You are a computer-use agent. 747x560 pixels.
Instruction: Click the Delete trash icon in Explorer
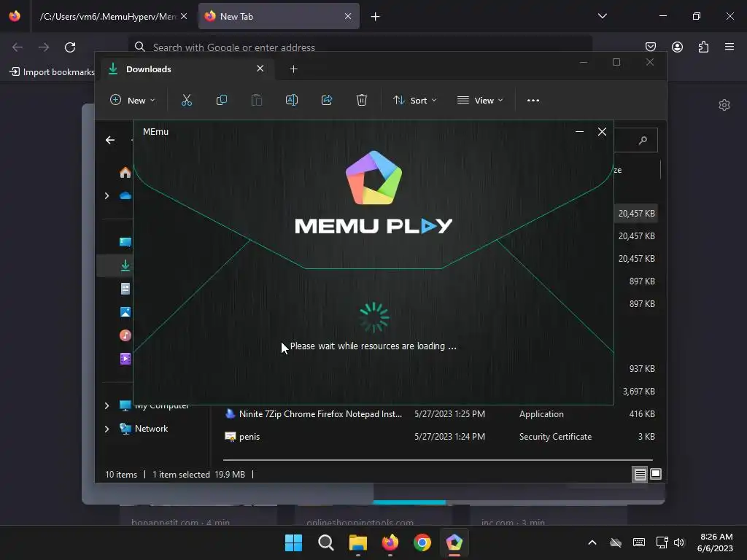pos(362,100)
